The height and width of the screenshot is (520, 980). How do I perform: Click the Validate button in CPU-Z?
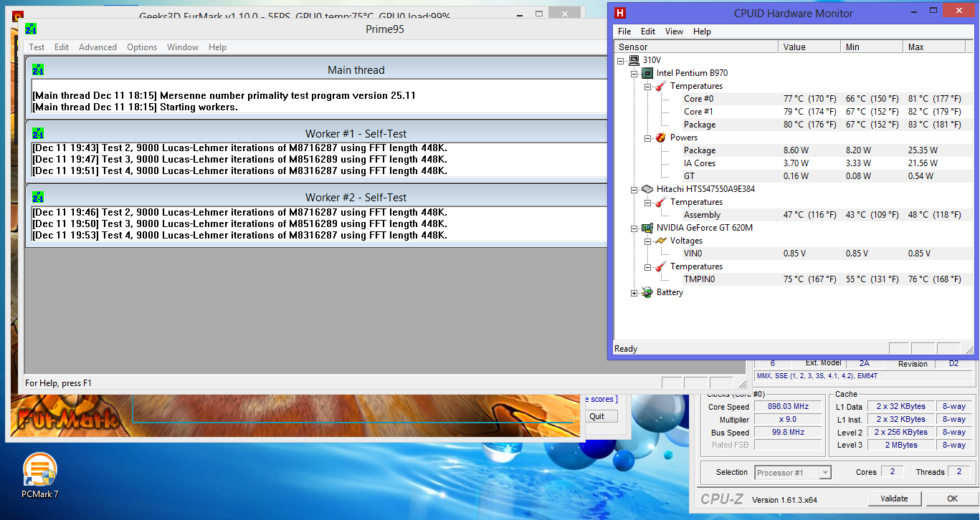coord(894,499)
